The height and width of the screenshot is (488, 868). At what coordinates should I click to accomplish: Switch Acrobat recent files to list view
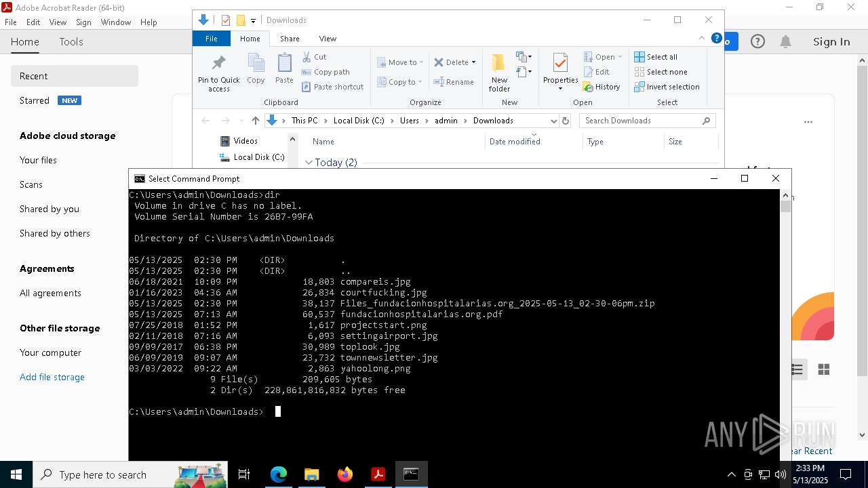797,369
